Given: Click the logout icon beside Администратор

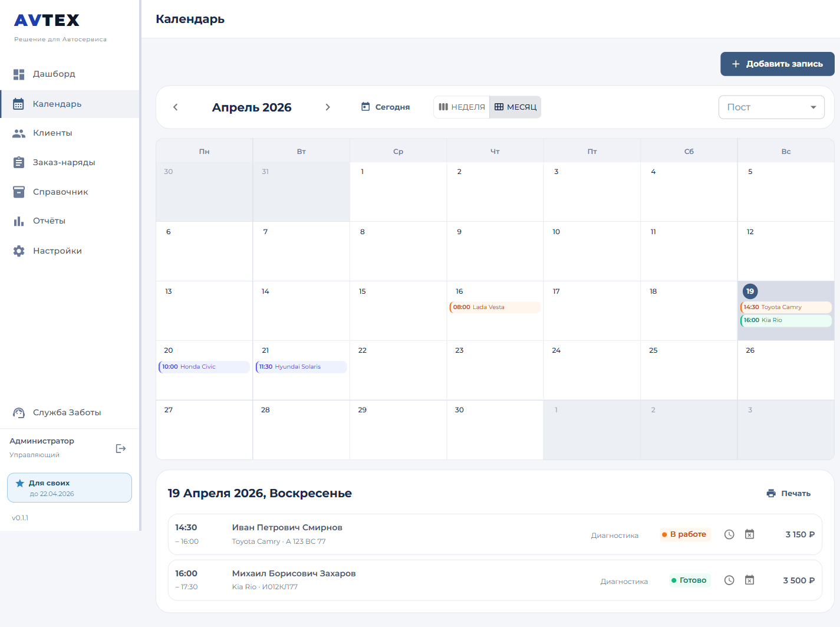Looking at the screenshot, I should pos(121,448).
